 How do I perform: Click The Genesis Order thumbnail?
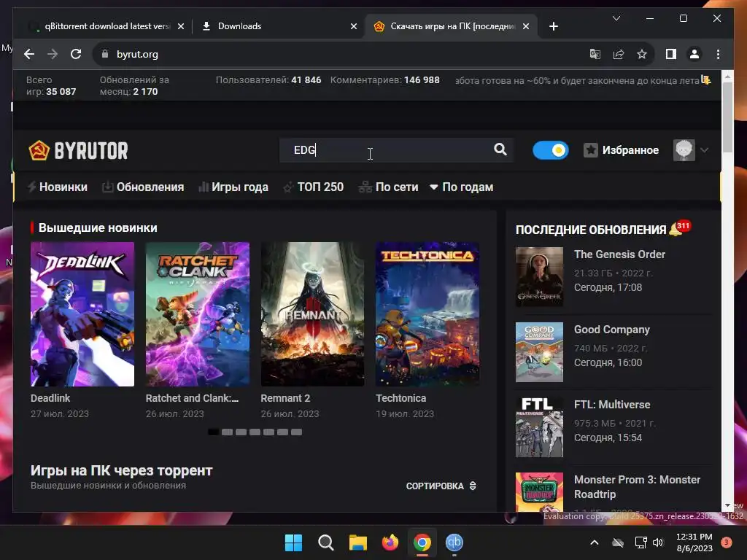pos(539,276)
